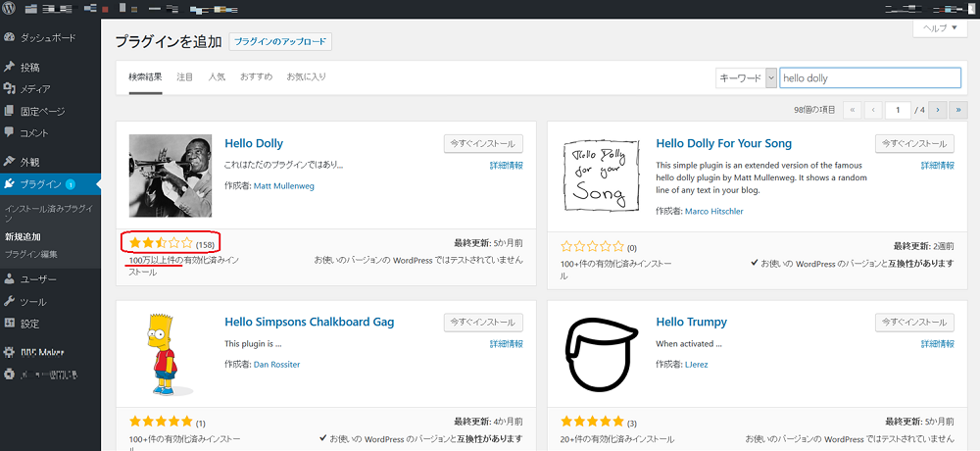The height and width of the screenshot is (451, 980).
Task: Click the ツール wrench icon in sidebar
Action: tap(10, 302)
